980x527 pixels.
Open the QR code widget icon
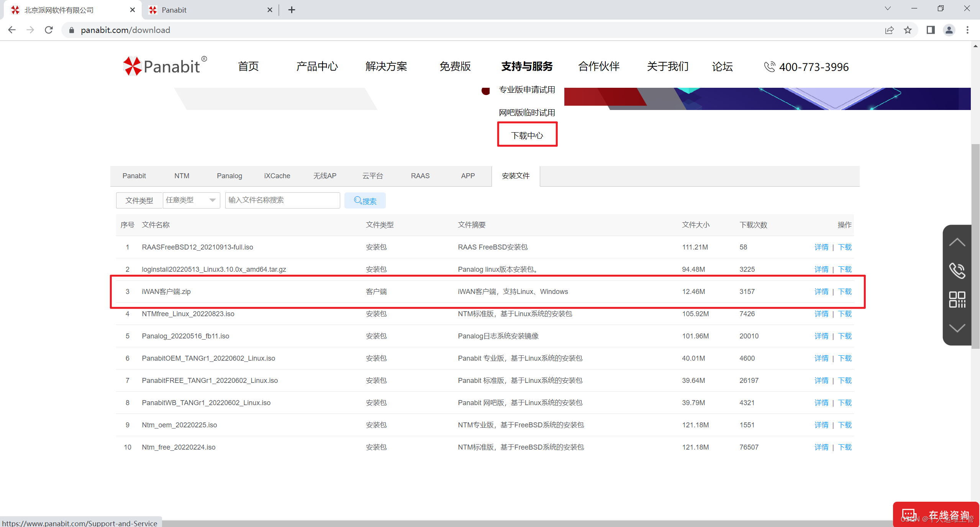click(x=957, y=299)
